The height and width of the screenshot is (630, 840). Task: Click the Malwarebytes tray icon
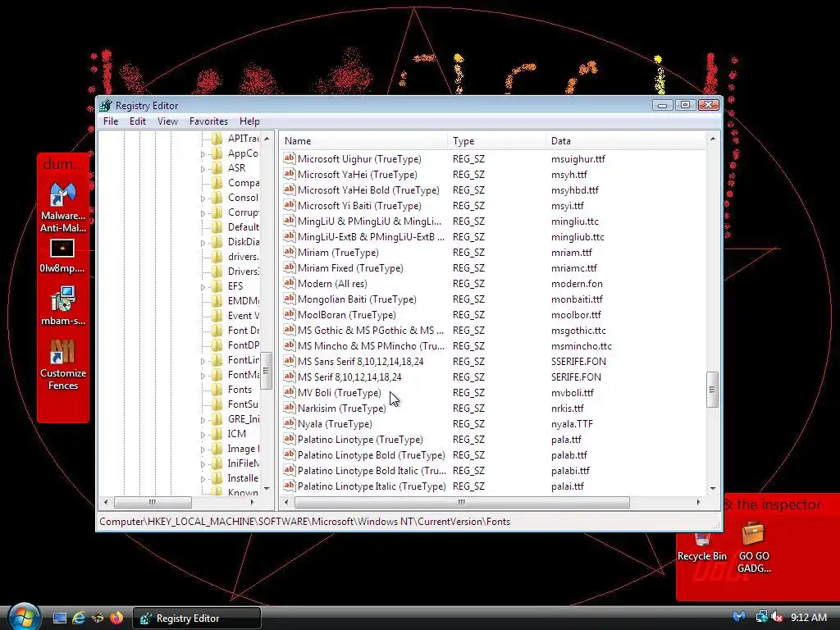[739, 617]
